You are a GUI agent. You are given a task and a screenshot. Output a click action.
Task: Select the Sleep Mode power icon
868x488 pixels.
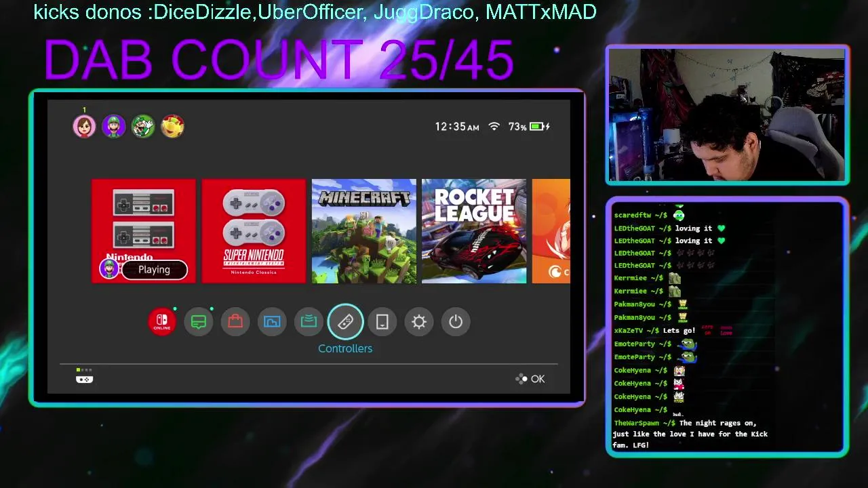click(456, 321)
